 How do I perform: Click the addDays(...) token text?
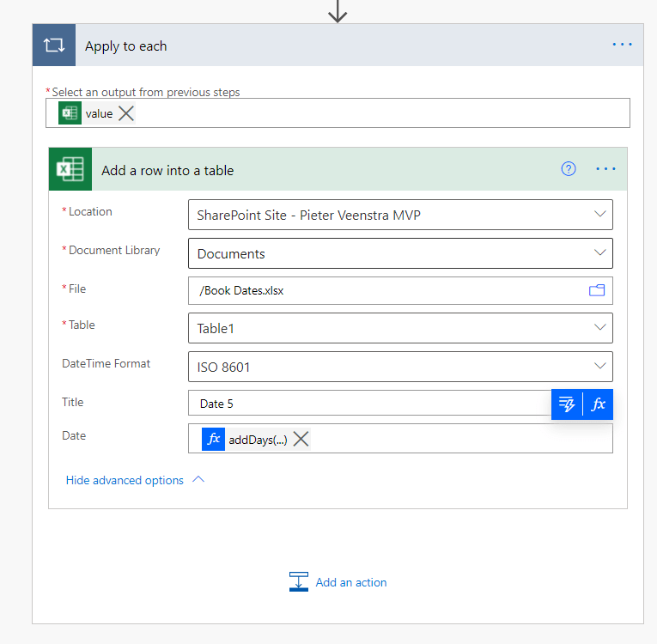258,440
